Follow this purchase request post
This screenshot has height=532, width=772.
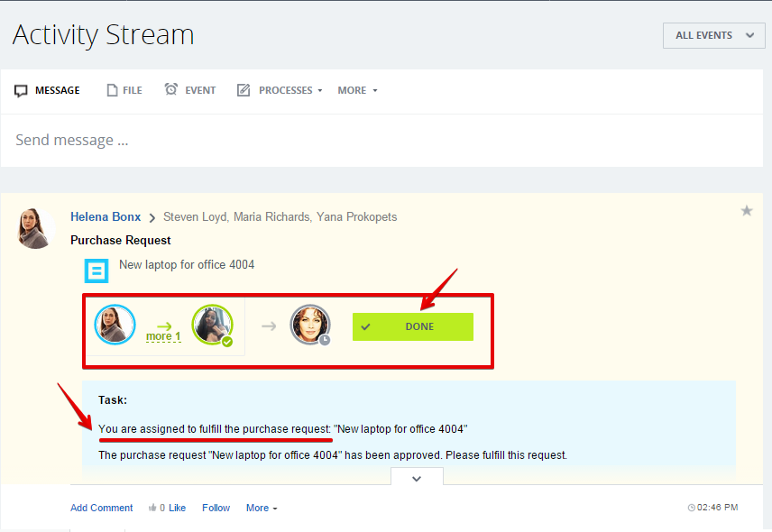pos(216,508)
